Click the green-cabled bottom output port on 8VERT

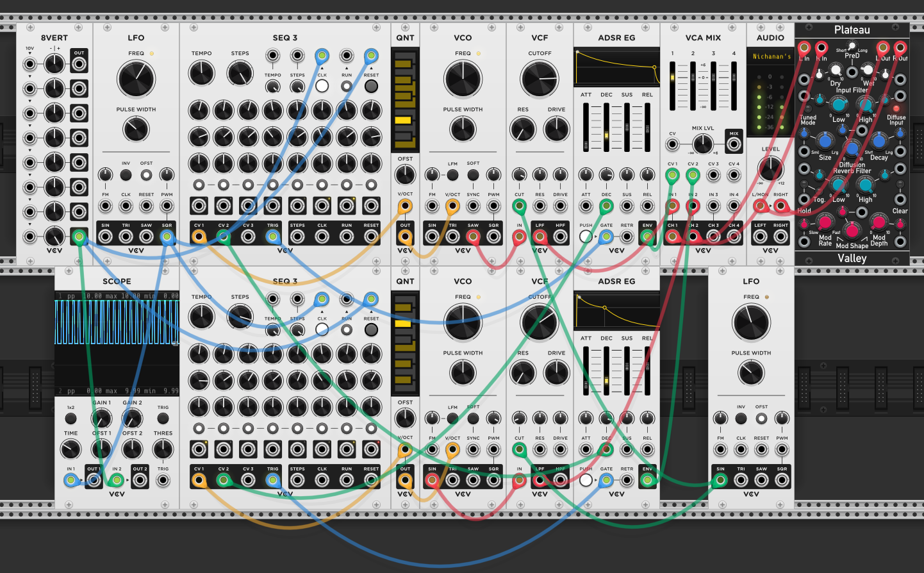tap(79, 237)
